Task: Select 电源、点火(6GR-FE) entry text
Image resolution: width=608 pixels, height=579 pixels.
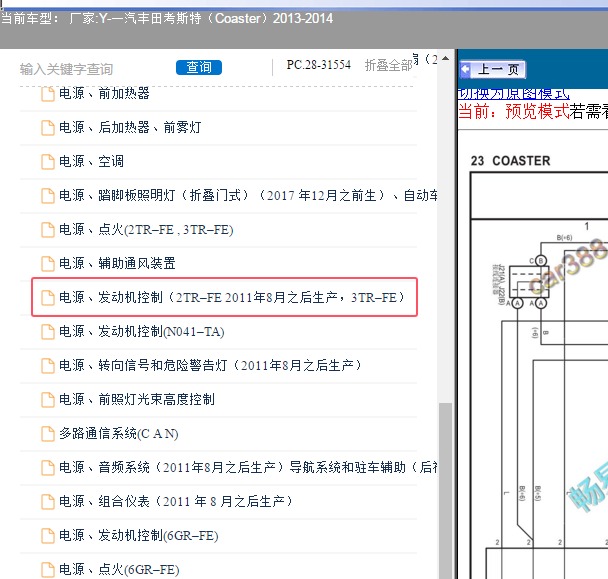Action: [119, 569]
